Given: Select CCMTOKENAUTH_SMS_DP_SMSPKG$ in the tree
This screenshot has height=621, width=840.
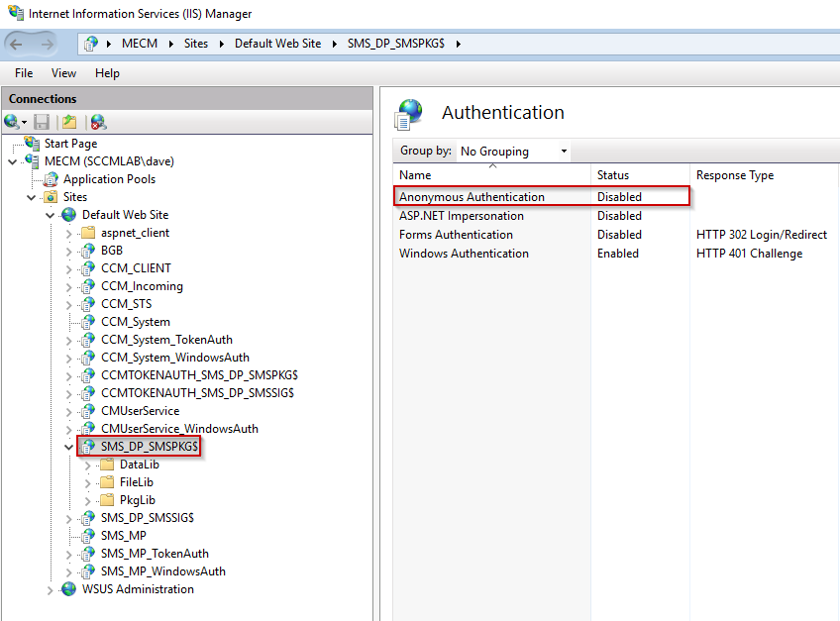Looking at the screenshot, I should click(x=199, y=375).
